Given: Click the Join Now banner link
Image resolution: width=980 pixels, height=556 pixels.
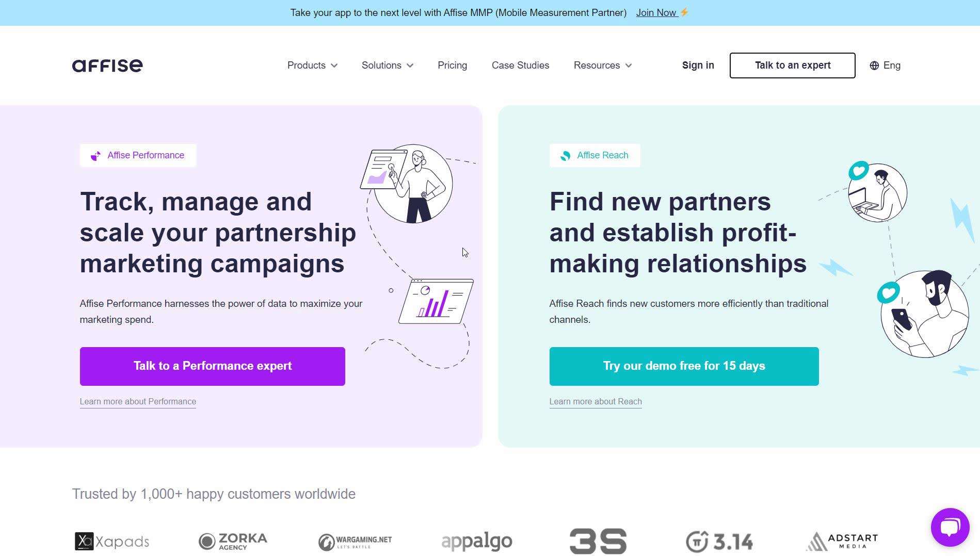Looking at the screenshot, I should pyautogui.click(x=656, y=13).
